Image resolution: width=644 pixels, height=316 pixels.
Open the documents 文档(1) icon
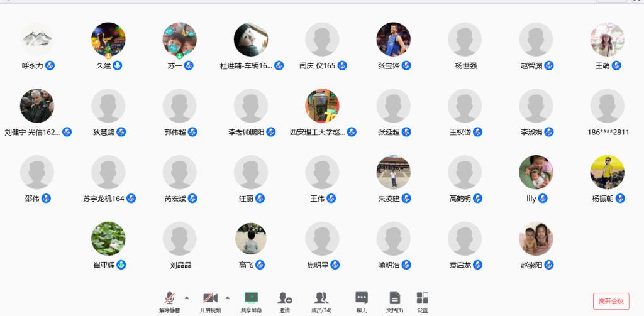pos(395,298)
